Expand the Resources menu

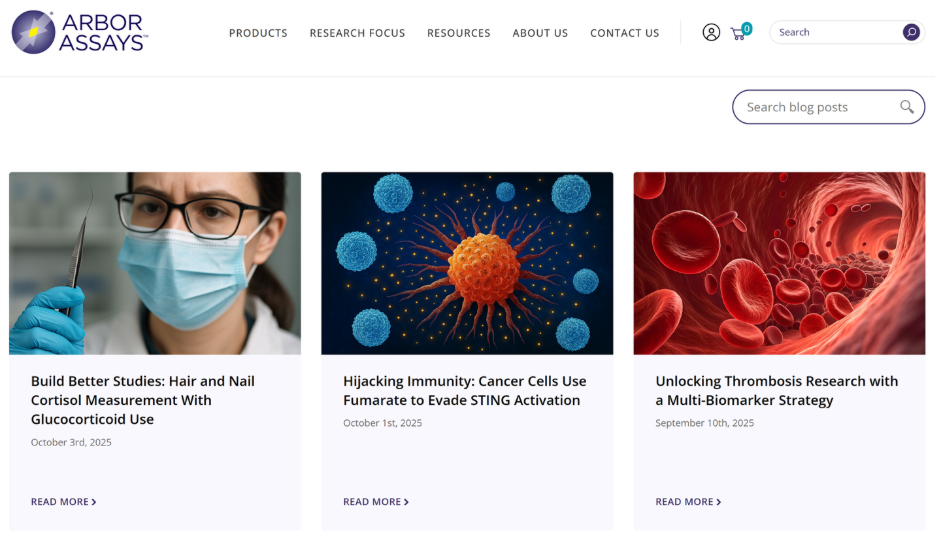[458, 33]
